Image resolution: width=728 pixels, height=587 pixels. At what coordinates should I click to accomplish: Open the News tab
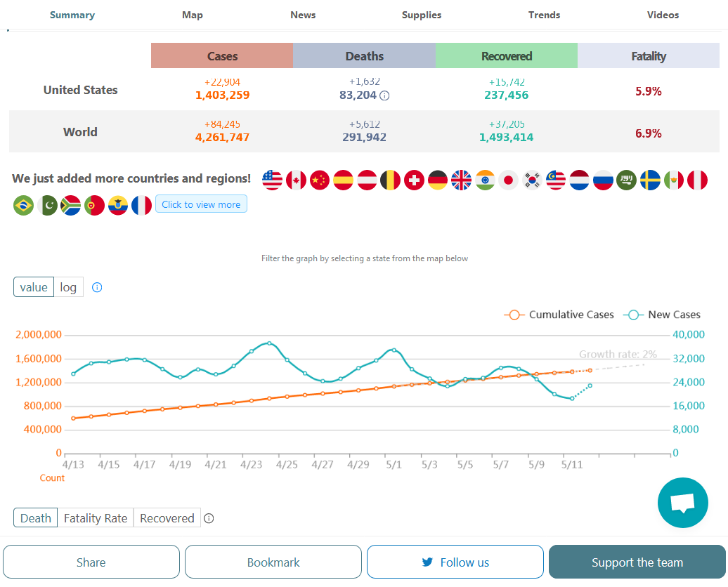(303, 15)
